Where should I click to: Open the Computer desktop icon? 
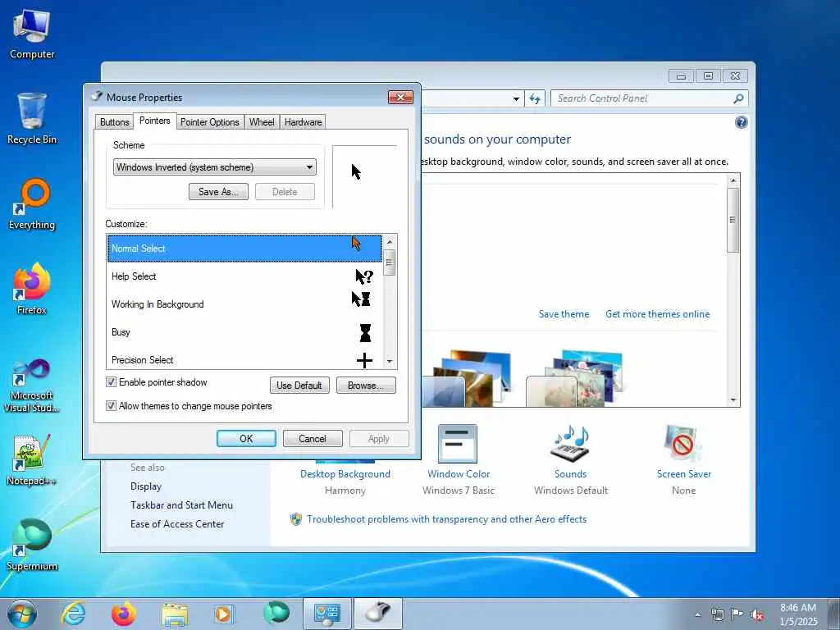(32, 34)
